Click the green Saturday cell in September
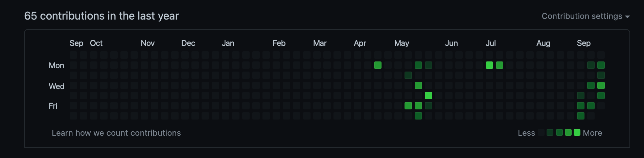Viewport: 644px width, 158px height. [581, 116]
